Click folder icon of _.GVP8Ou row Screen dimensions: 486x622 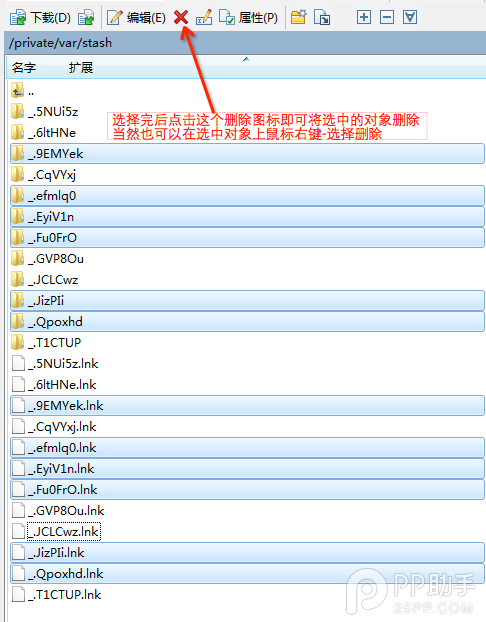point(17,258)
